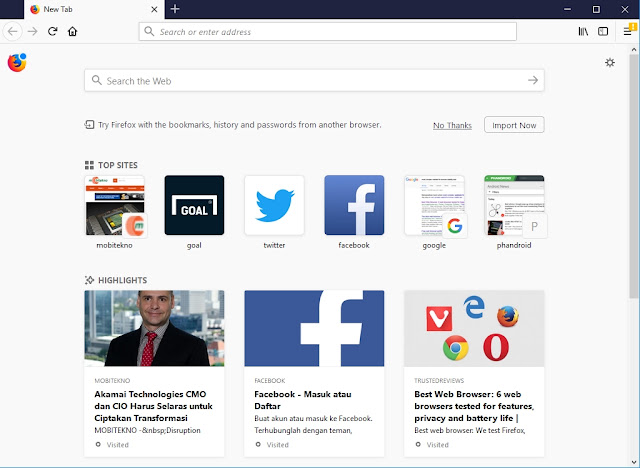The image size is (640, 468).
Task: Reload the current page
Action: click(52, 31)
